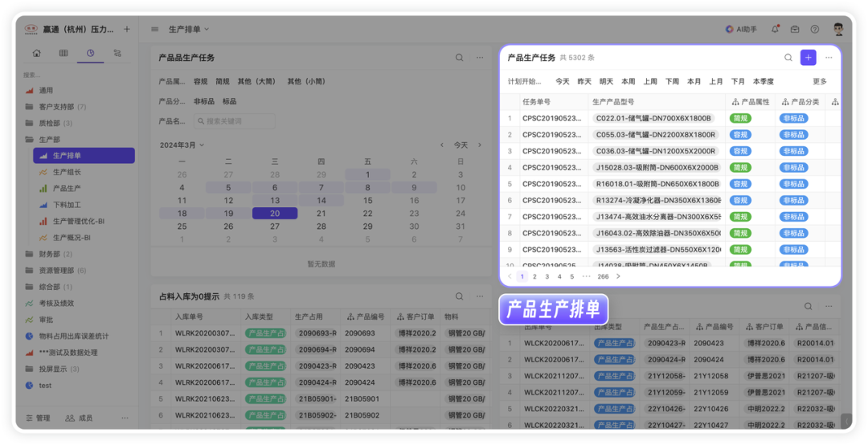
Task: Open 生产组长 in sidebar
Action: click(x=67, y=172)
